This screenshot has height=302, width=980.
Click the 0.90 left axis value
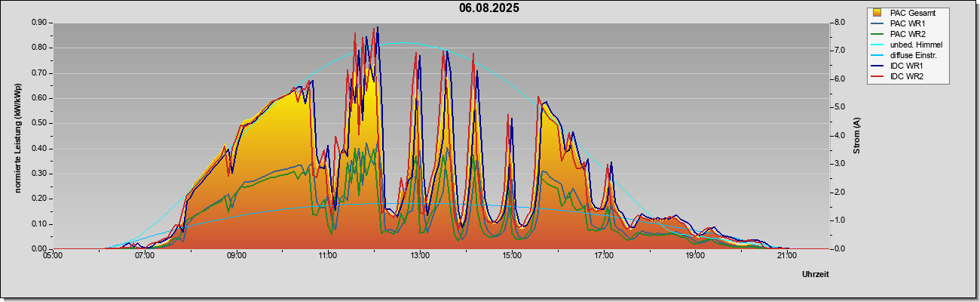(39, 23)
